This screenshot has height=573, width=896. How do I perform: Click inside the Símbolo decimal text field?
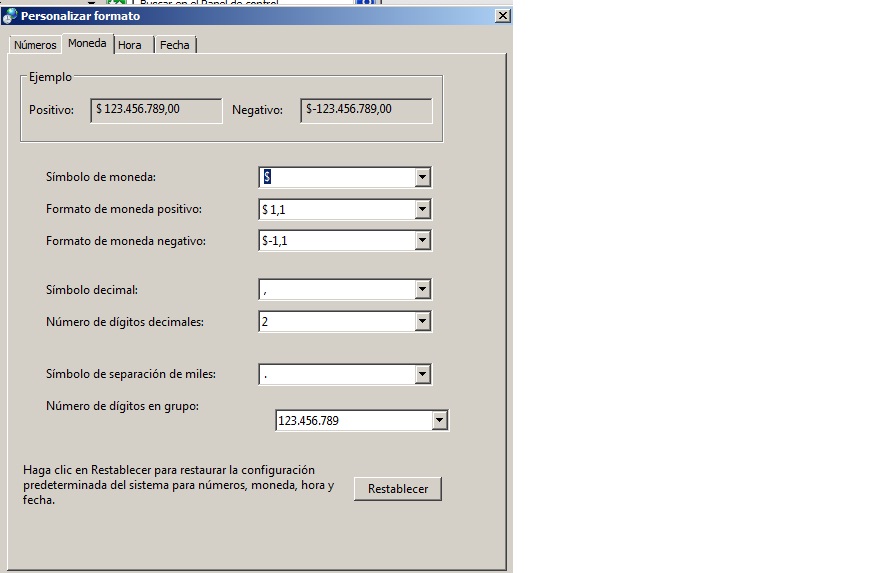[336, 290]
